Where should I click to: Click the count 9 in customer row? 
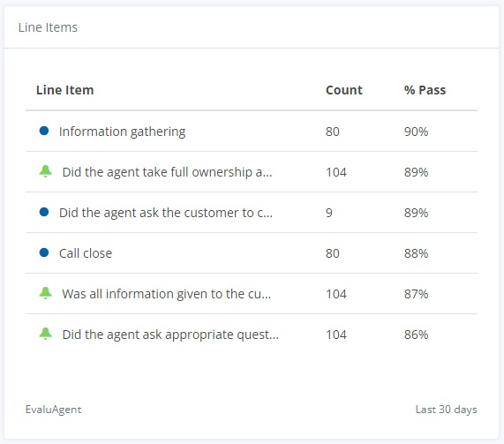(x=329, y=213)
